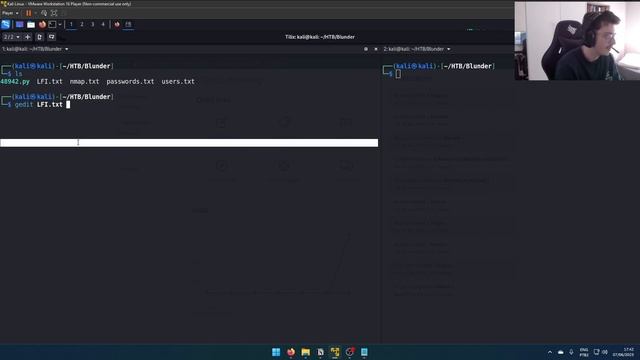Viewport: 640px width, 360px height.
Task: Click passwords.txt in the ls output
Action: coord(130,82)
